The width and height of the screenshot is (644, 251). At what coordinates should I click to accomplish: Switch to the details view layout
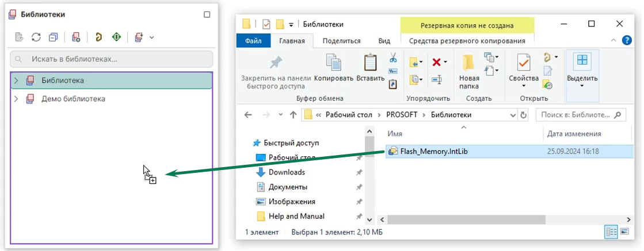click(611, 232)
